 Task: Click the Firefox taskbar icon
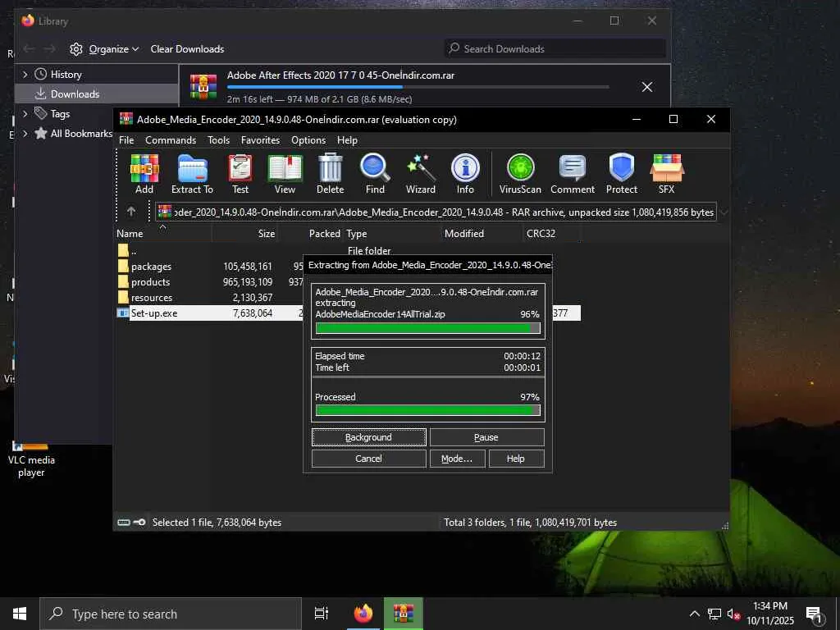(x=363, y=614)
